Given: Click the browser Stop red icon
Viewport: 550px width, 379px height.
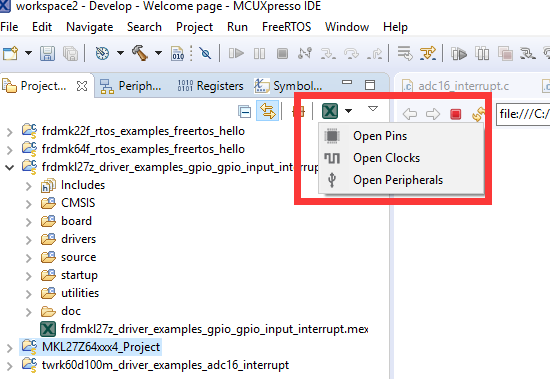Looking at the screenshot, I should click(456, 114).
